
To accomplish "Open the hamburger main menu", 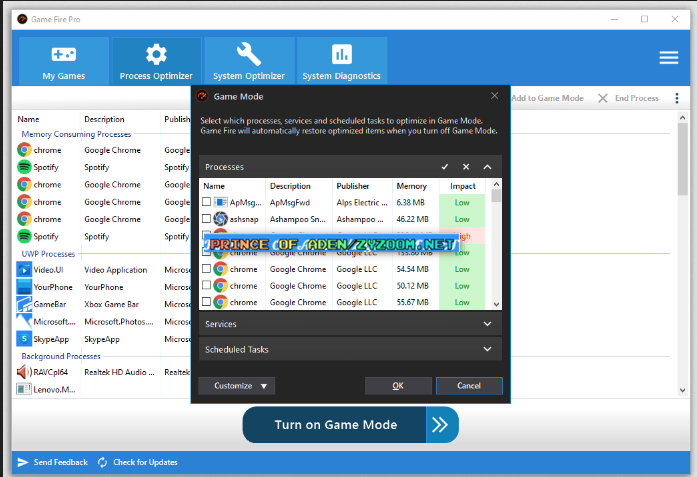I will coord(669,58).
